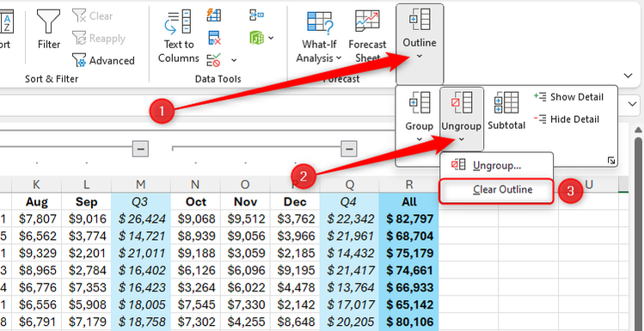Click Hide Detail in Outline panel
Viewport: 644px width, 331px height.
coord(567,120)
